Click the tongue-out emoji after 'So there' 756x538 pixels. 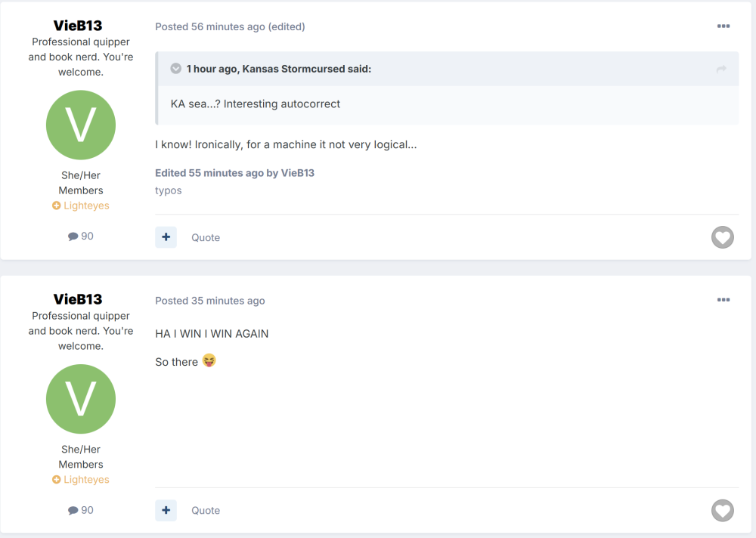click(209, 360)
